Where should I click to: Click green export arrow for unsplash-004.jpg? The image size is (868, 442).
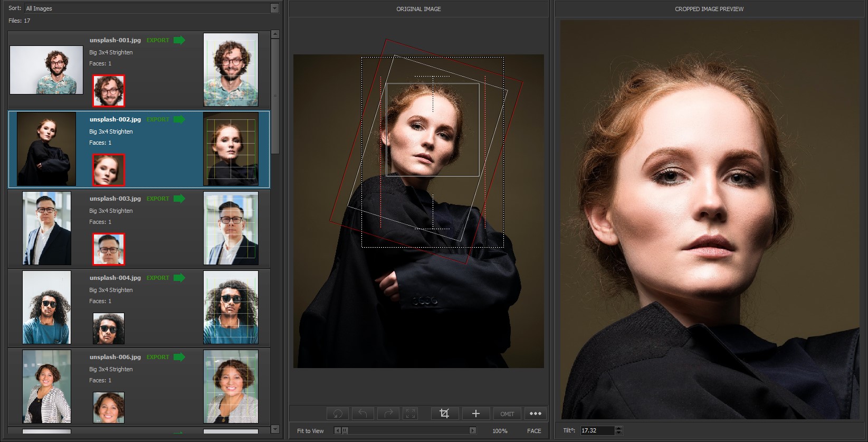[x=179, y=278]
